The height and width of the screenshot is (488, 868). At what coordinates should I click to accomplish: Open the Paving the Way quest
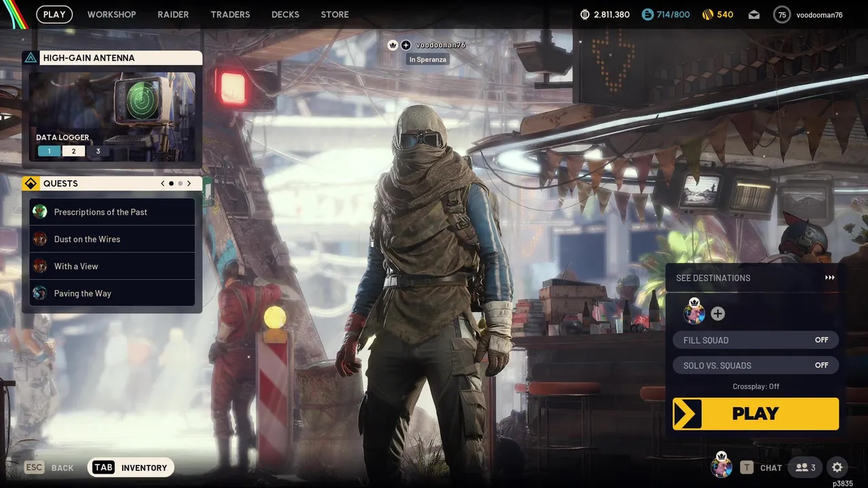coord(112,293)
